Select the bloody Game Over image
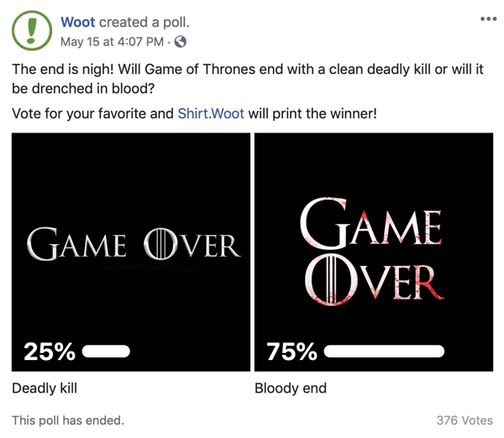This screenshot has width=504, height=438. [x=374, y=252]
